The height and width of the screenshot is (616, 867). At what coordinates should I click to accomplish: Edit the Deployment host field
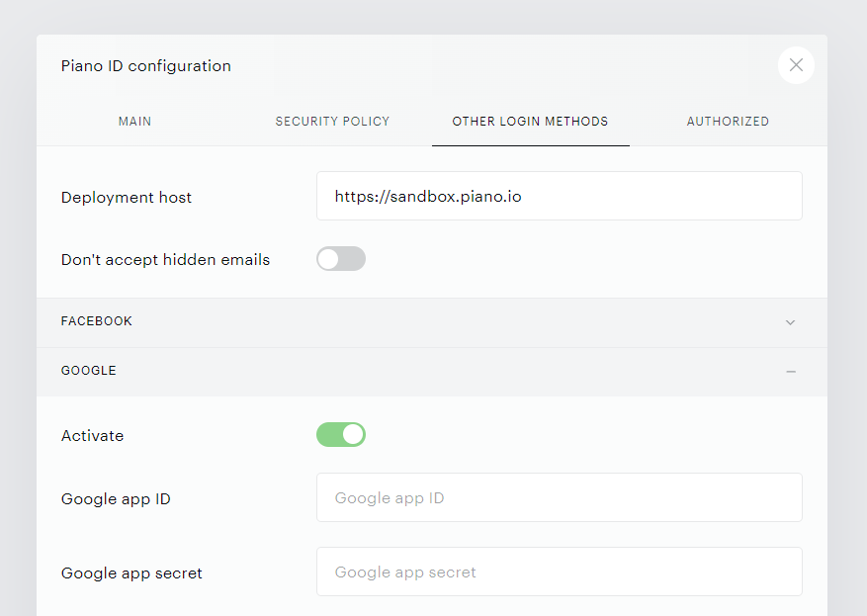[559, 196]
